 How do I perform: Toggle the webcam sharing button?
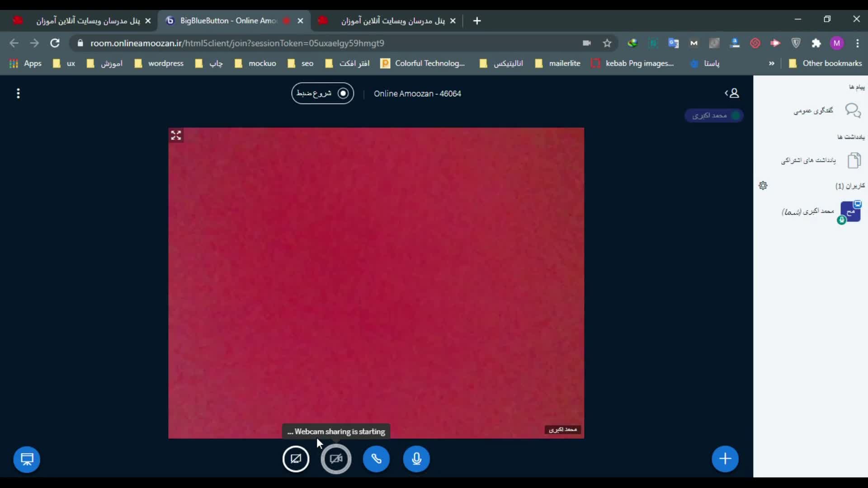point(336,459)
